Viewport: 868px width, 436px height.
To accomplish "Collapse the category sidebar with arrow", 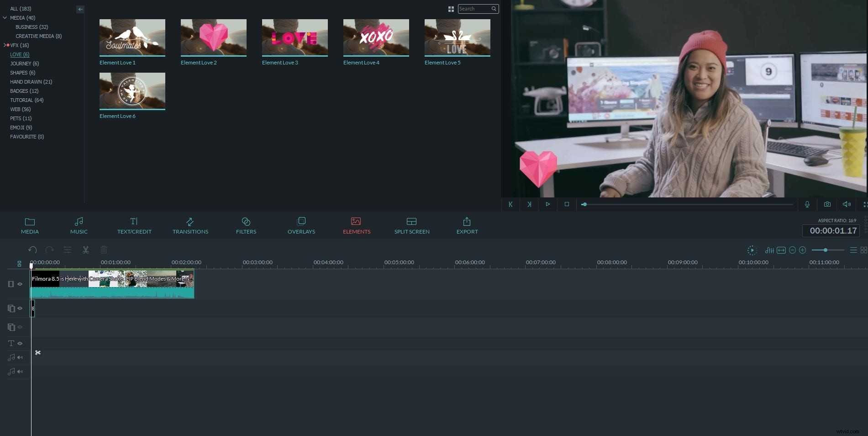I will coord(80,9).
